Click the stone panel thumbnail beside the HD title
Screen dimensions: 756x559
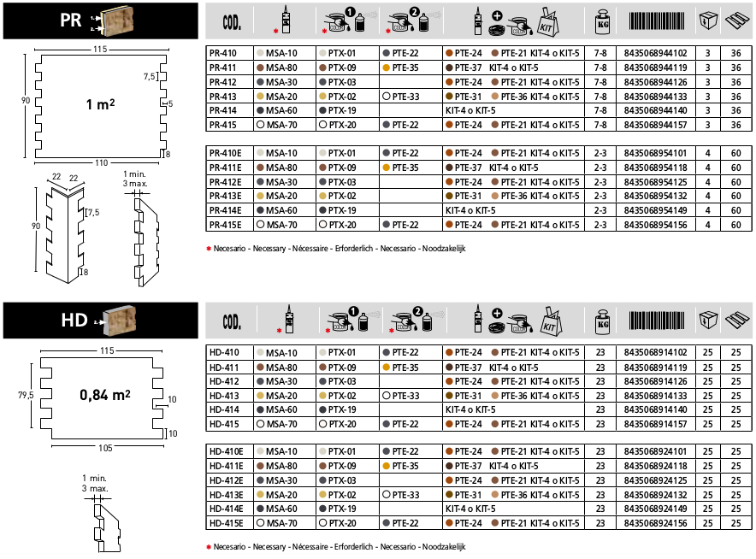(120, 321)
